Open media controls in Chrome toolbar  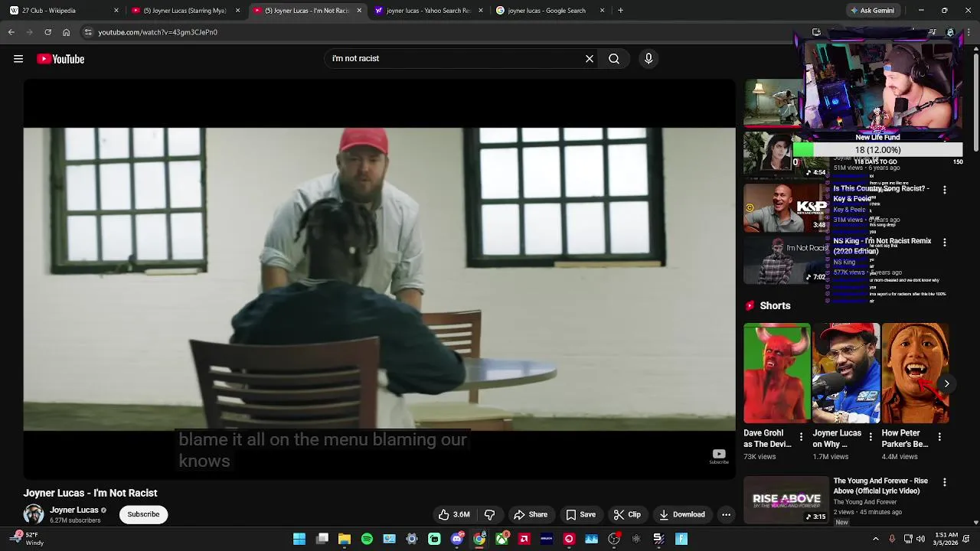click(932, 32)
